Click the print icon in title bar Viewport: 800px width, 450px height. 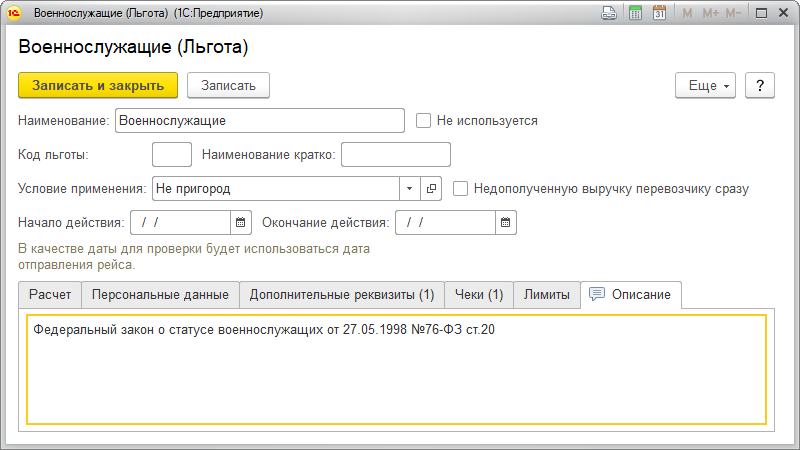click(608, 14)
